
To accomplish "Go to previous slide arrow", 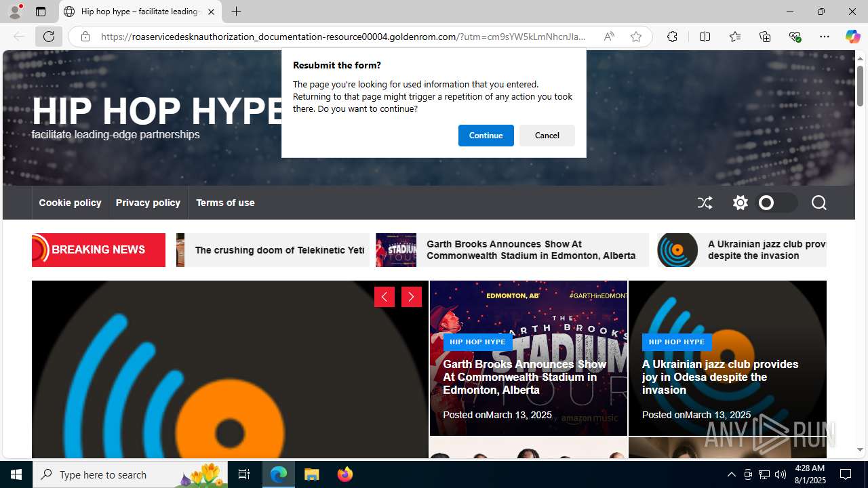I will tap(384, 297).
